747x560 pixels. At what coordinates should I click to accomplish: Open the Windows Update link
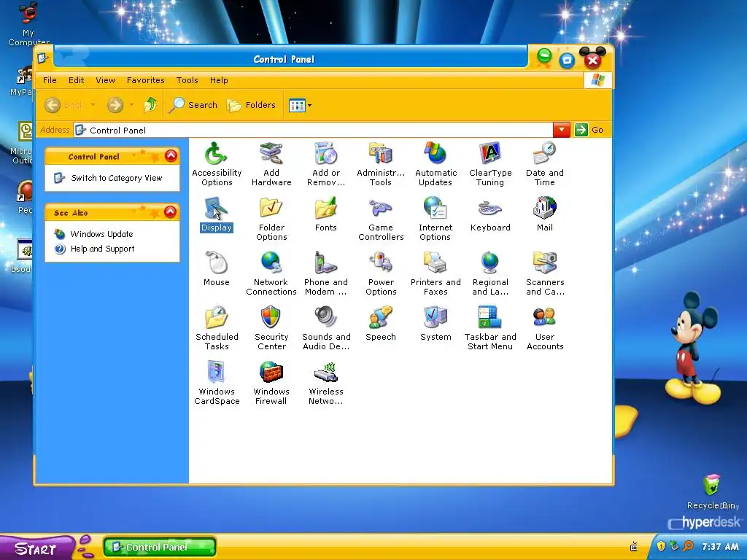click(x=101, y=234)
